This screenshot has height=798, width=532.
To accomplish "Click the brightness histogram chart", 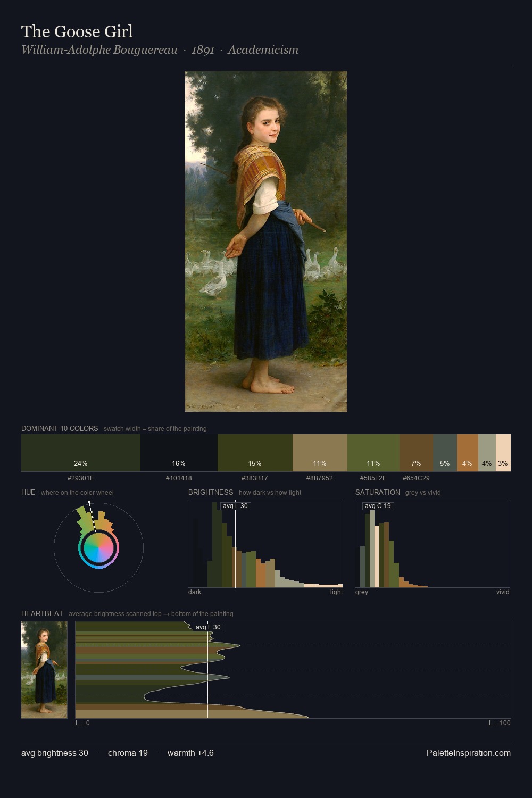I will 265,544.
